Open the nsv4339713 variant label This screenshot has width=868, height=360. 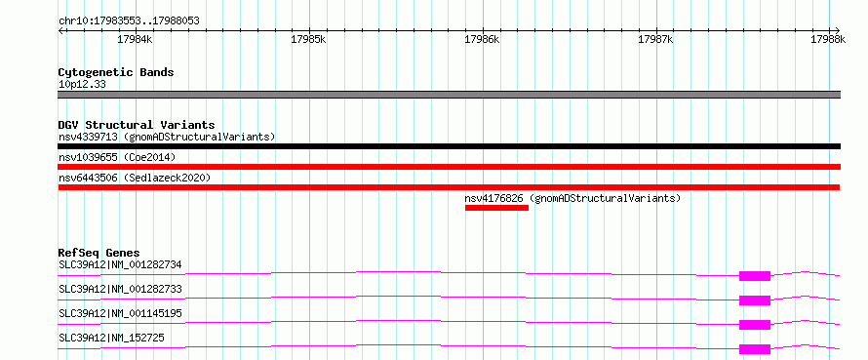pyautogui.click(x=167, y=137)
